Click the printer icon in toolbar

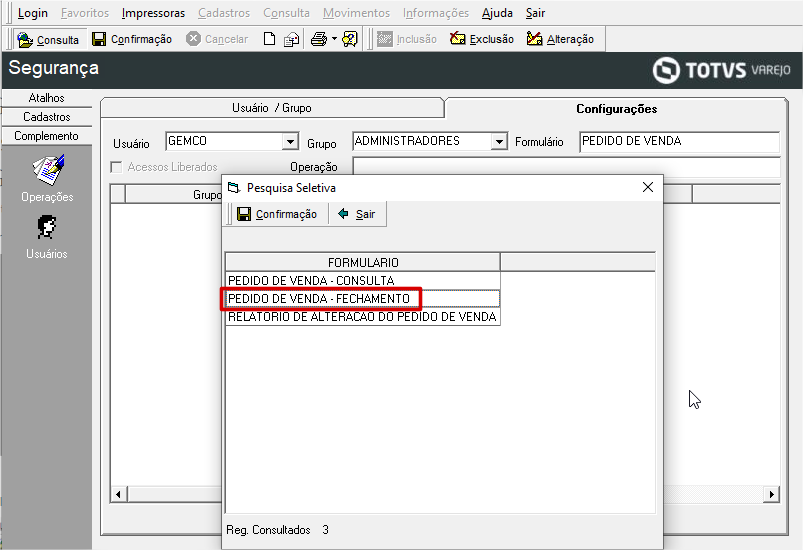click(x=319, y=39)
